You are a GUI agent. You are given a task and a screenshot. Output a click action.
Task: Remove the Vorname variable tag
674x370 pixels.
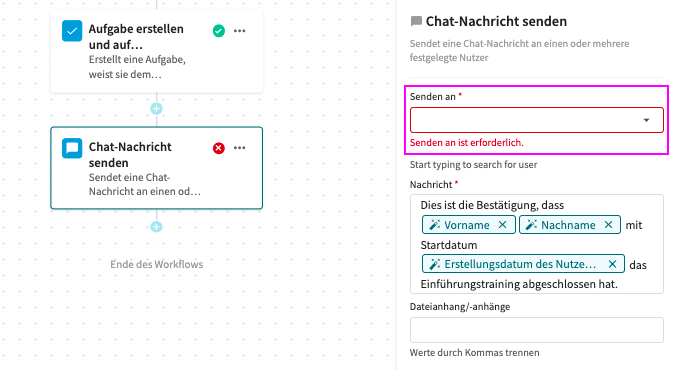coord(502,224)
